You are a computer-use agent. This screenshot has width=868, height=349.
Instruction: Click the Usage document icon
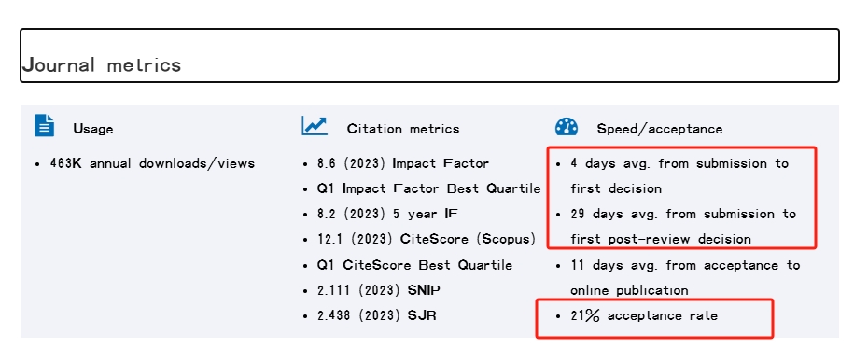[x=44, y=126]
